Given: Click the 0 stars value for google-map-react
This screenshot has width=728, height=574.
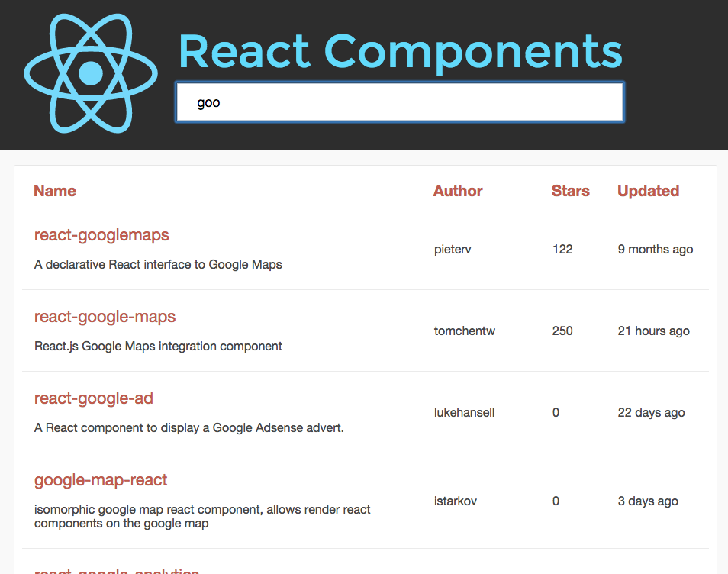Looking at the screenshot, I should click(x=556, y=501).
